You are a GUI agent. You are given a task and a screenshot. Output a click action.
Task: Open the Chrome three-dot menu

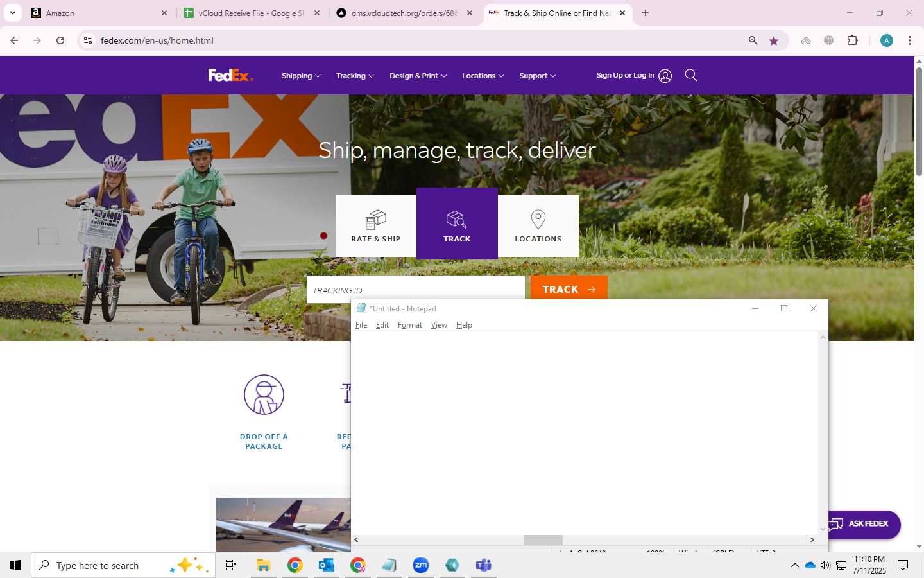pos(910,40)
